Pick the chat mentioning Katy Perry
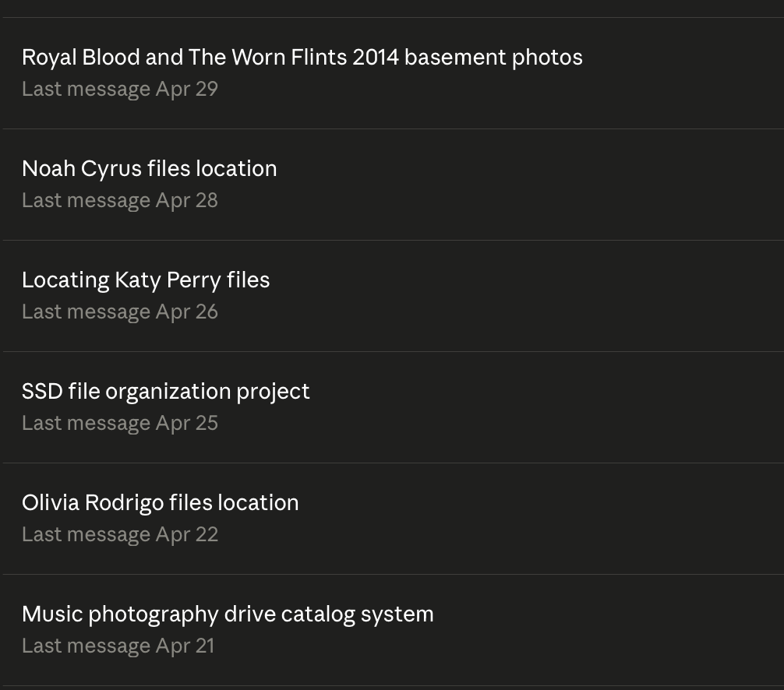Viewport: 784px width, 690px height. click(393, 296)
